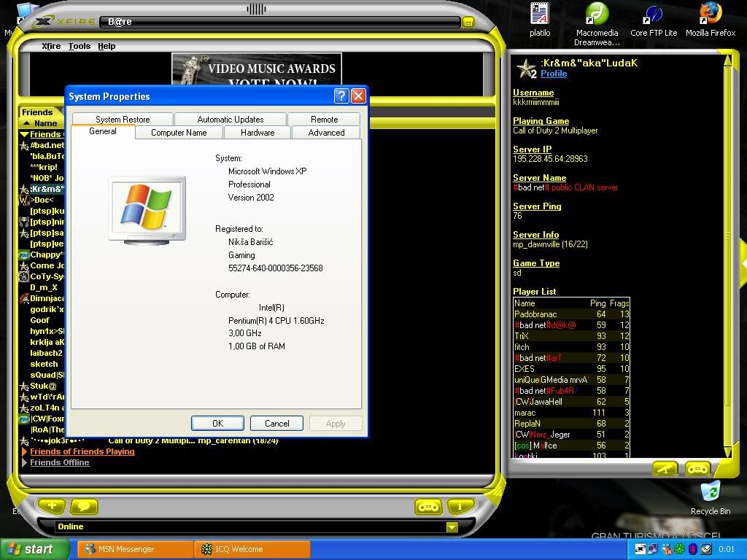Select the Stuk@ friend row

[x=42, y=386]
